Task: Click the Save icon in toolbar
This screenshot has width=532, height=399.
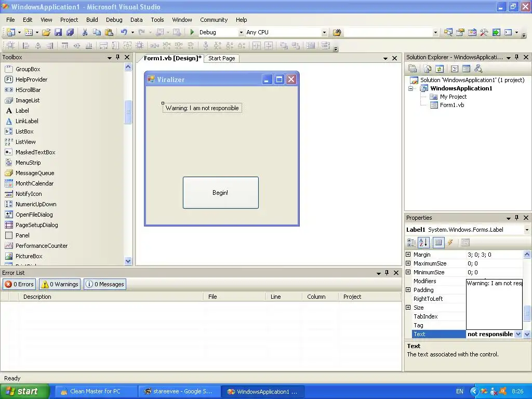Action: point(58,32)
